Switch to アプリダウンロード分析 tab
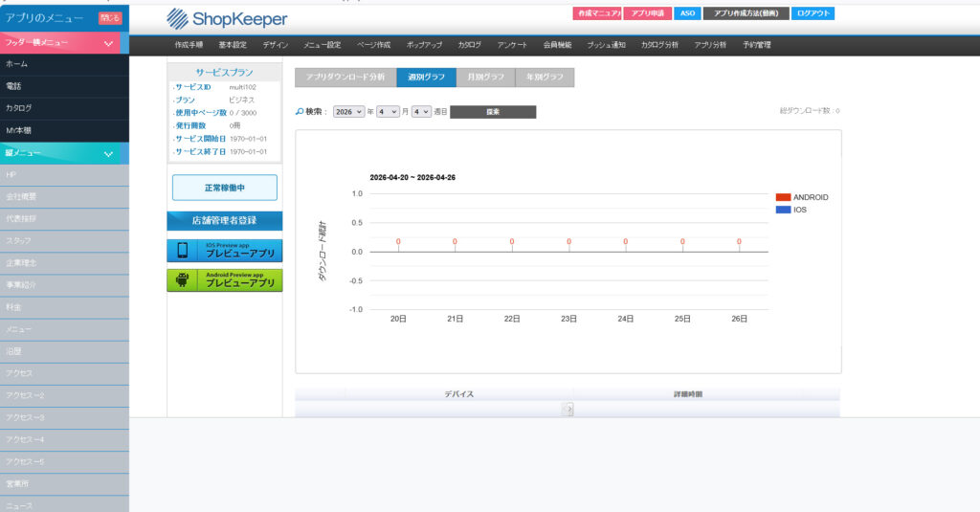 click(x=345, y=77)
